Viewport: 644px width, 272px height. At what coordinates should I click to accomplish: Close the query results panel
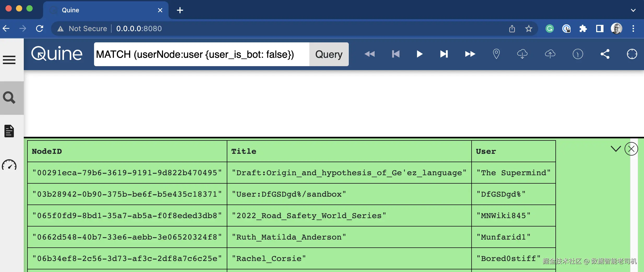pos(631,149)
